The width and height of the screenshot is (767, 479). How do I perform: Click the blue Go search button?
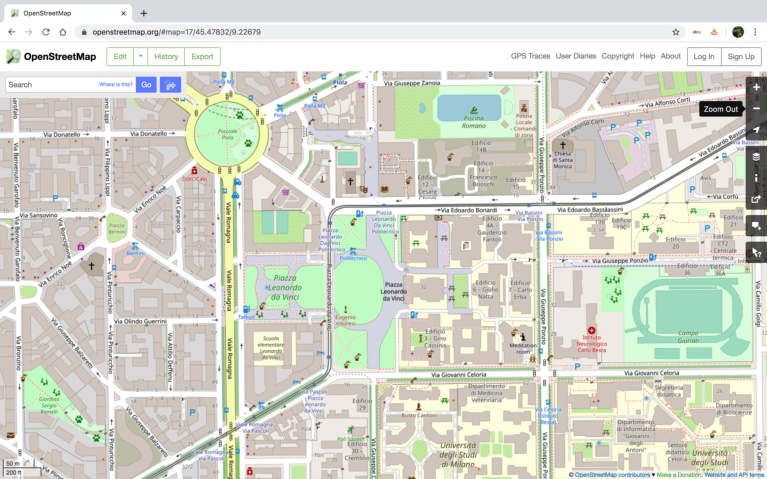tap(146, 85)
